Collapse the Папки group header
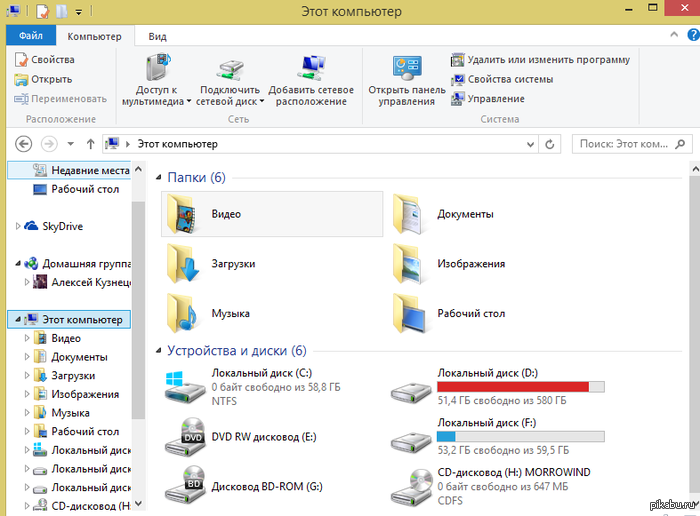 click(x=160, y=177)
